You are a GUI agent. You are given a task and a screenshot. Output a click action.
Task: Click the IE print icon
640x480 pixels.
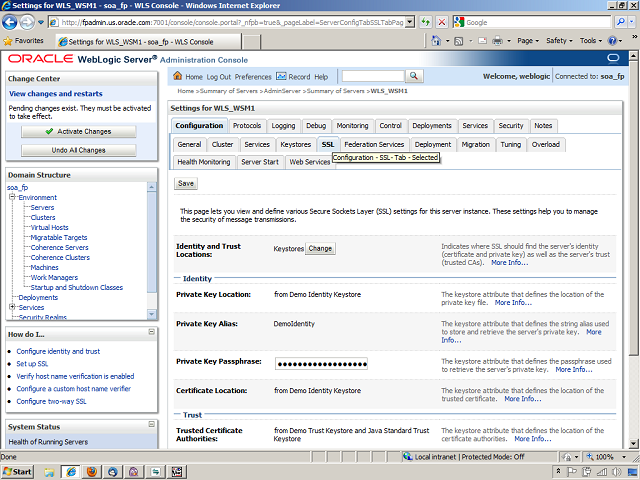tap(499, 41)
